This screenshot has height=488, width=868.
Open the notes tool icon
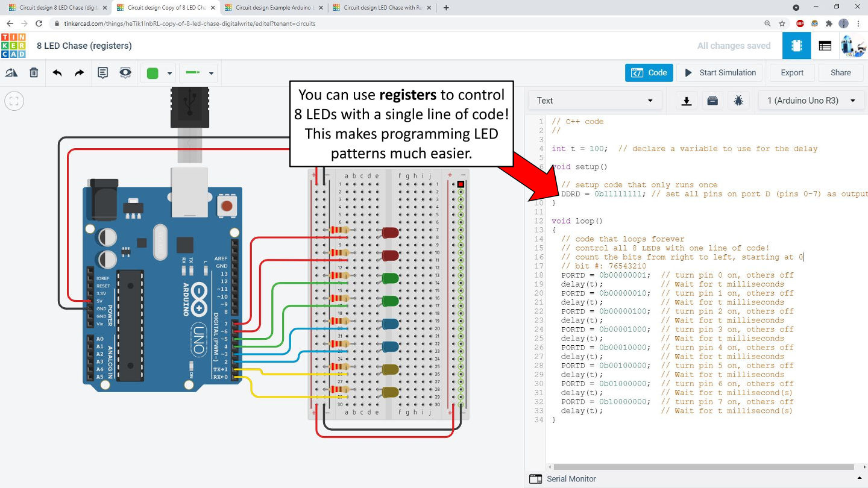(103, 73)
